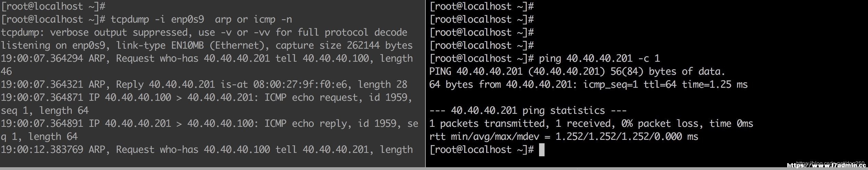Click the ARP Reply is-at line
Image resolution: width=868 pixels, height=170 pixels.
click(x=204, y=85)
